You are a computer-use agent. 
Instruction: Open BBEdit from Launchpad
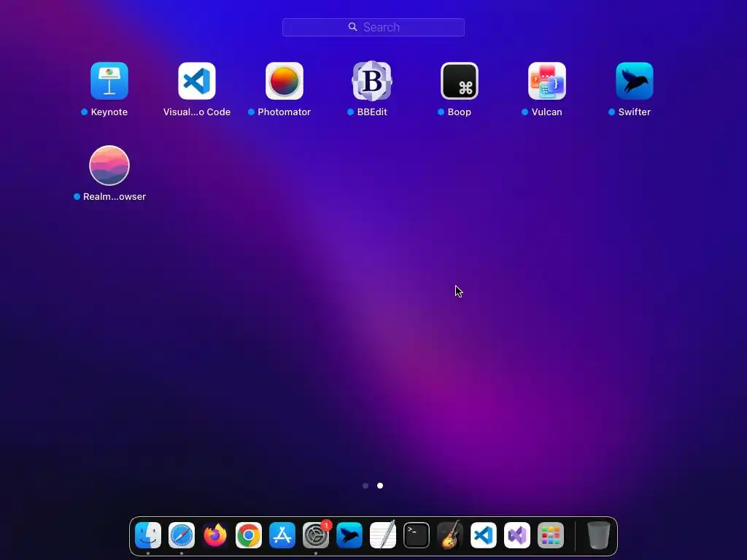372,81
